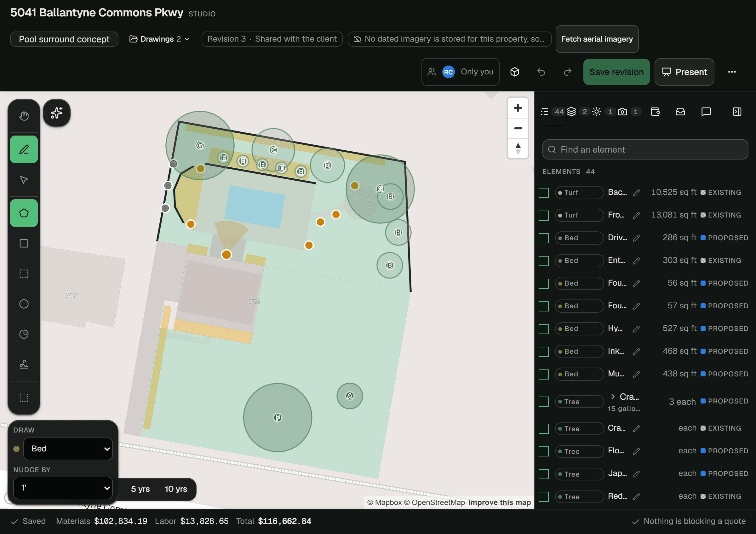The width and height of the screenshot is (756, 534).
Task: Click Save revision
Action: 616,72
